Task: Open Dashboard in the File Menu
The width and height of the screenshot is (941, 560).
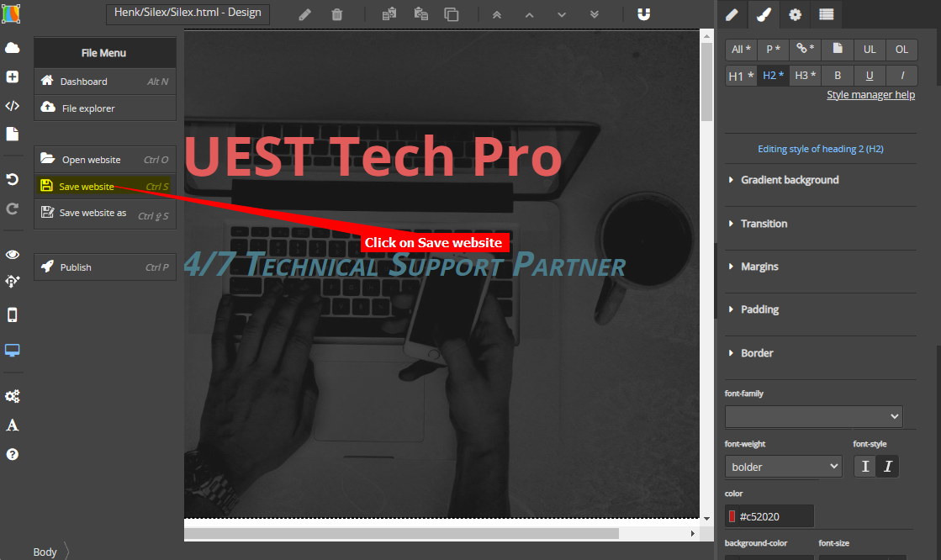Action: click(x=105, y=82)
